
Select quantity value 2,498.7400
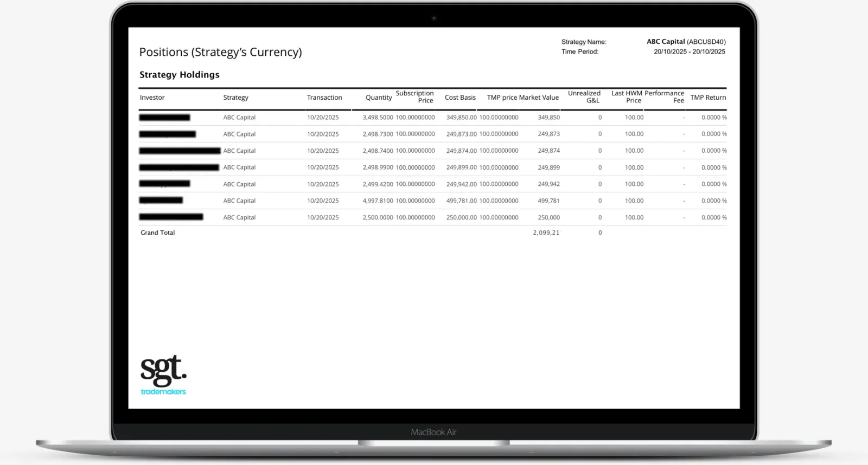click(x=378, y=151)
